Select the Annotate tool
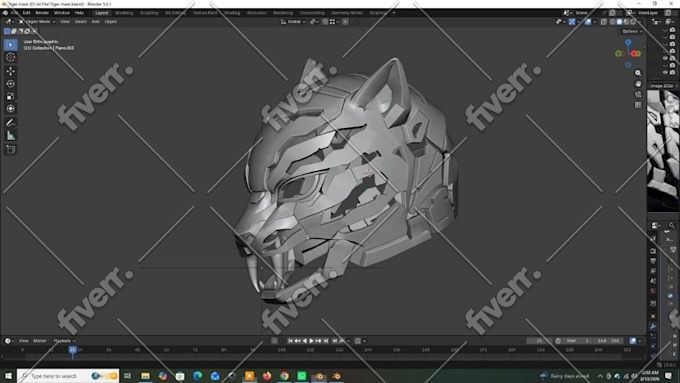 (10, 123)
